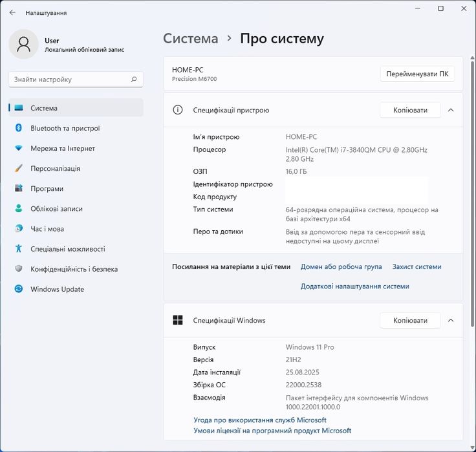Open Умови ліцензії на програмний продукт Microsoft

point(272,431)
